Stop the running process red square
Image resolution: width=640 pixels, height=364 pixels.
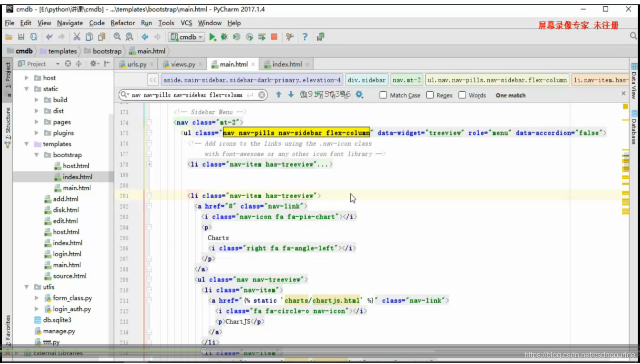tap(274, 37)
